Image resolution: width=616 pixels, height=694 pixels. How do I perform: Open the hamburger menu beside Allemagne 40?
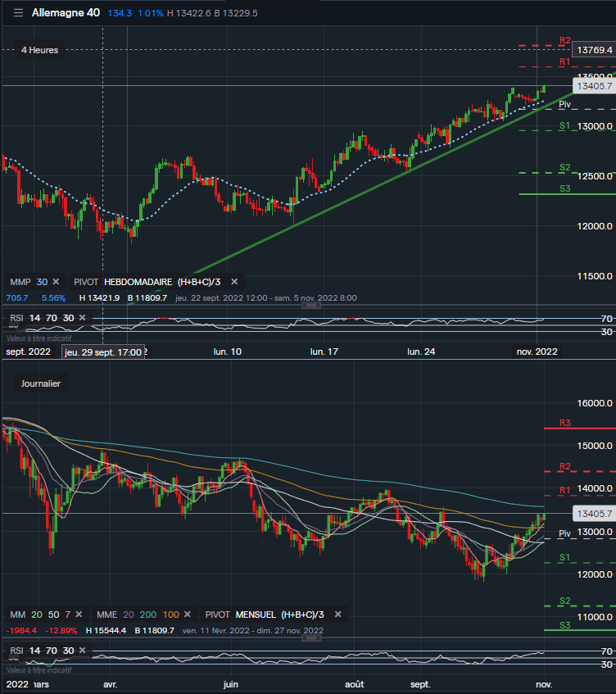pyautogui.click(x=18, y=12)
